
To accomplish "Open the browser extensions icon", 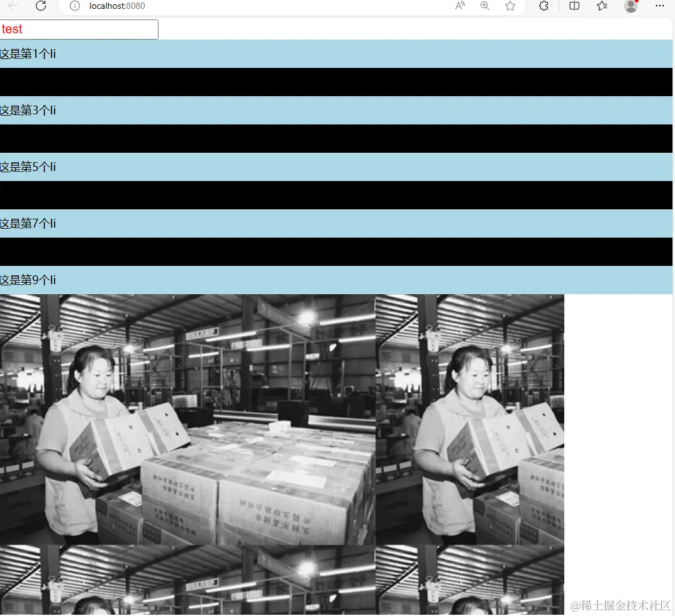I will [x=544, y=6].
